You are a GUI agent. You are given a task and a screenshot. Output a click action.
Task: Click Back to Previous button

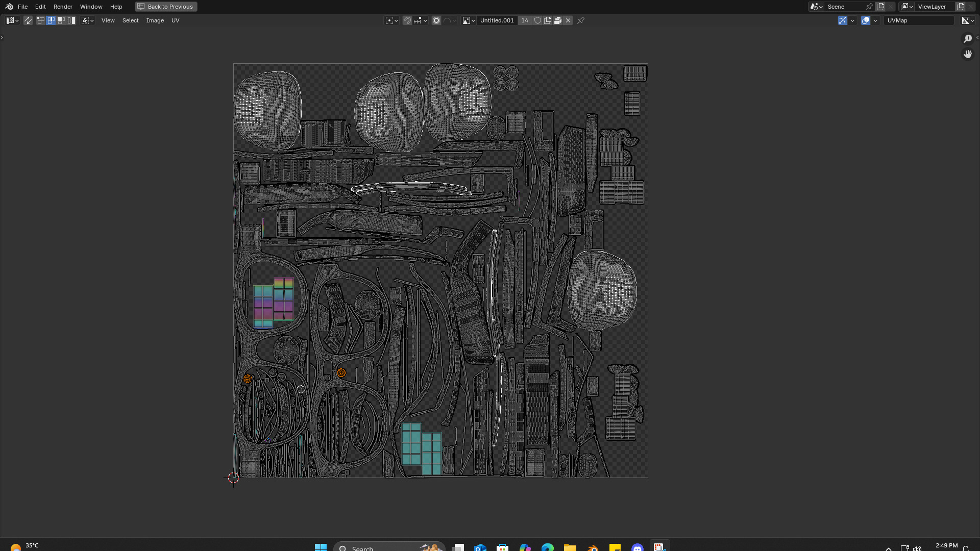[166, 7]
